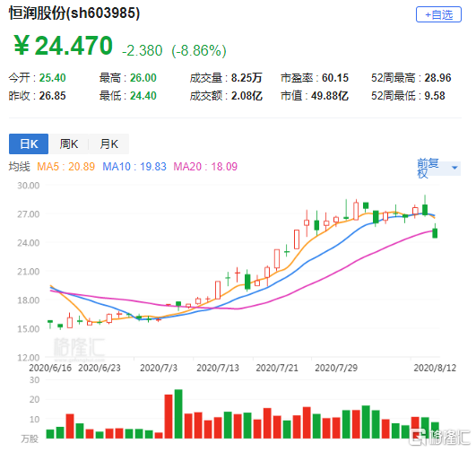This screenshot has height=452, width=476.
Task: Click the volume axis label 20
Action: (34, 399)
